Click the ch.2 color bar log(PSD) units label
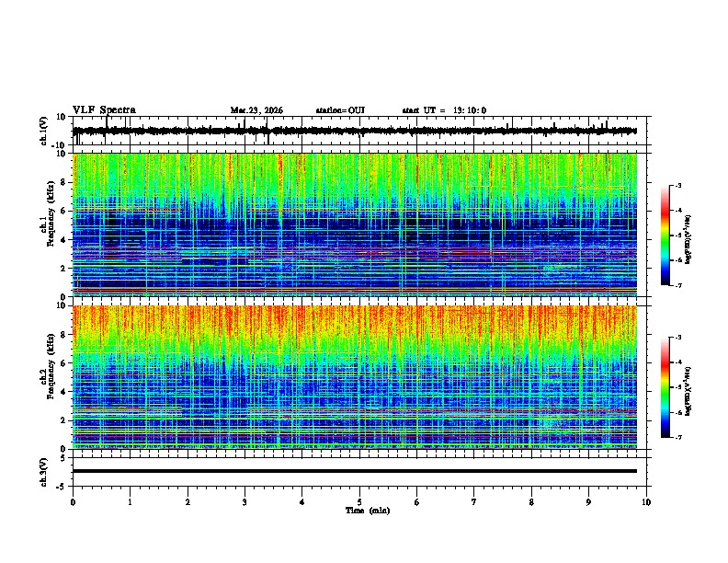 click(688, 391)
